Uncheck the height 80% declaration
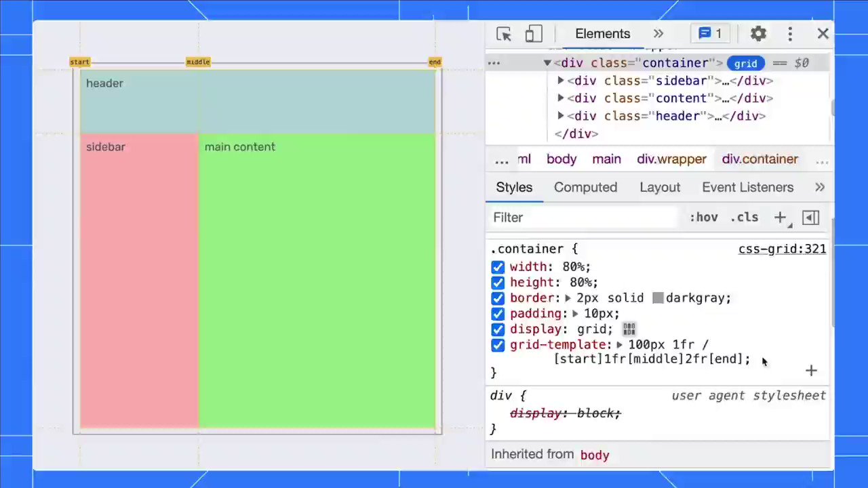The width and height of the screenshot is (868, 488). point(498,283)
